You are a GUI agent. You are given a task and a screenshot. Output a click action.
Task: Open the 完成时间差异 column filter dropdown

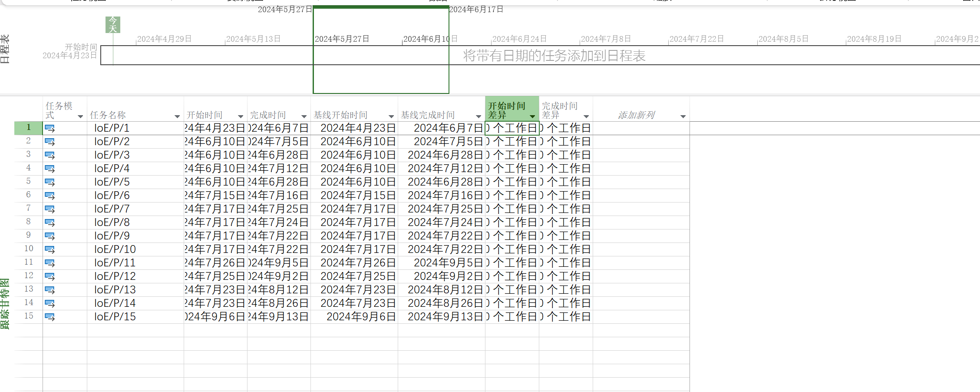(586, 116)
